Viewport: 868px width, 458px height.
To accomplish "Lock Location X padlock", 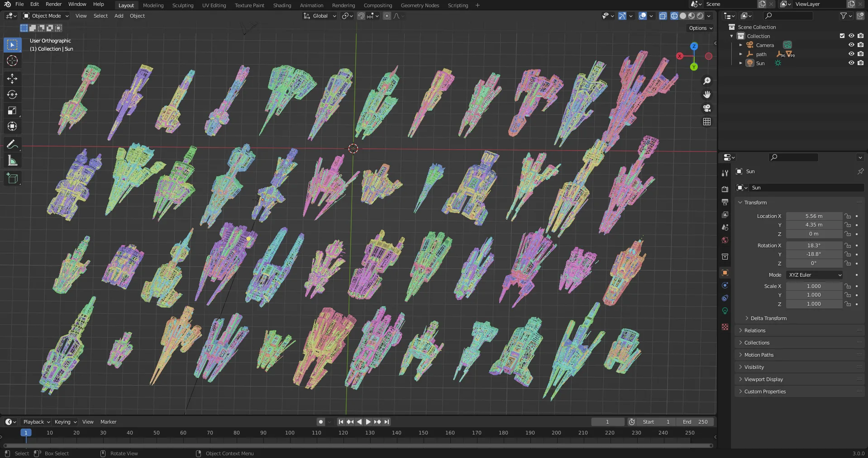I will (848, 216).
